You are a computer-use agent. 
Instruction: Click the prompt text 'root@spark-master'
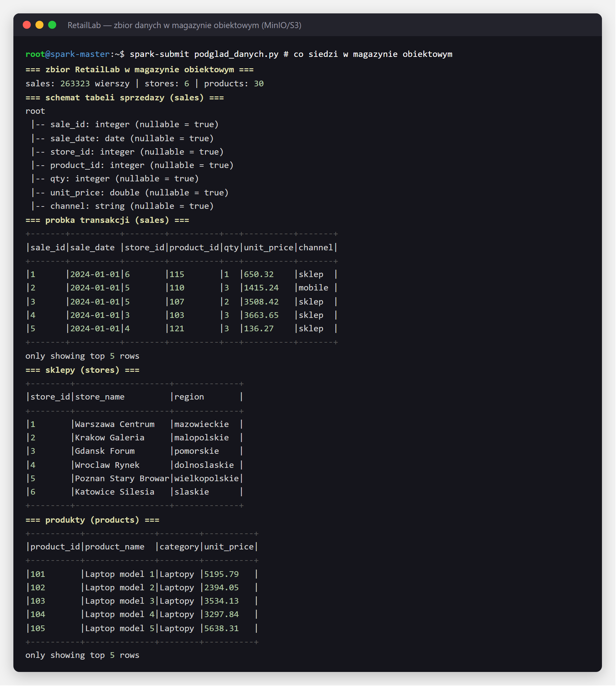tap(68, 54)
